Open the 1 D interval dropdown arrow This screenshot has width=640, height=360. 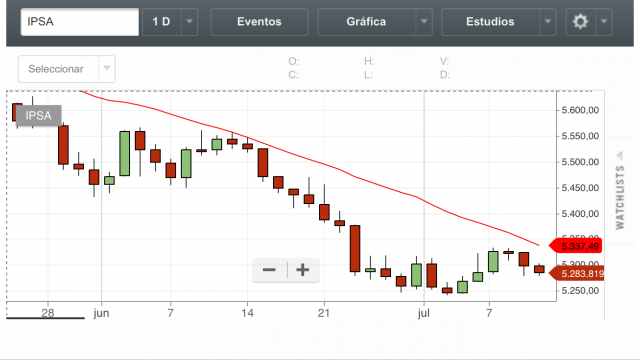189,22
